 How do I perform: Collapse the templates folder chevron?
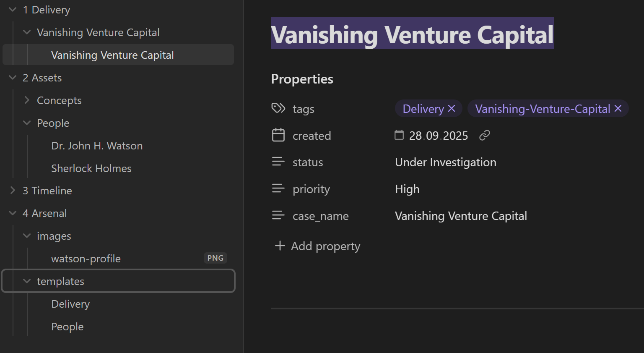[27, 281]
